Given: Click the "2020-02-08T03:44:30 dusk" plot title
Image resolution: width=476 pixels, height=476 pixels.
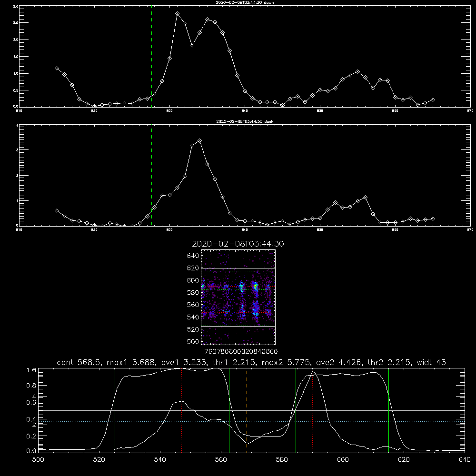Looking at the screenshot, I should tap(245, 121).
